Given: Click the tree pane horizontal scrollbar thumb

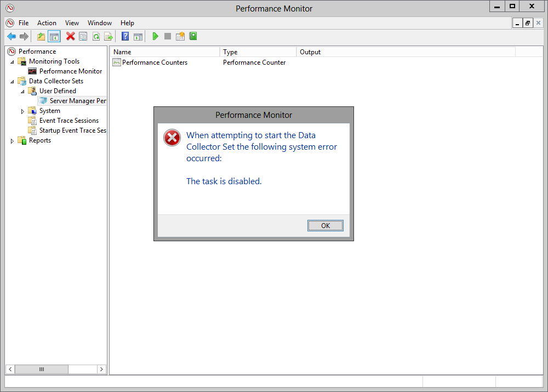Looking at the screenshot, I should pyautogui.click(x=42, y=370).
